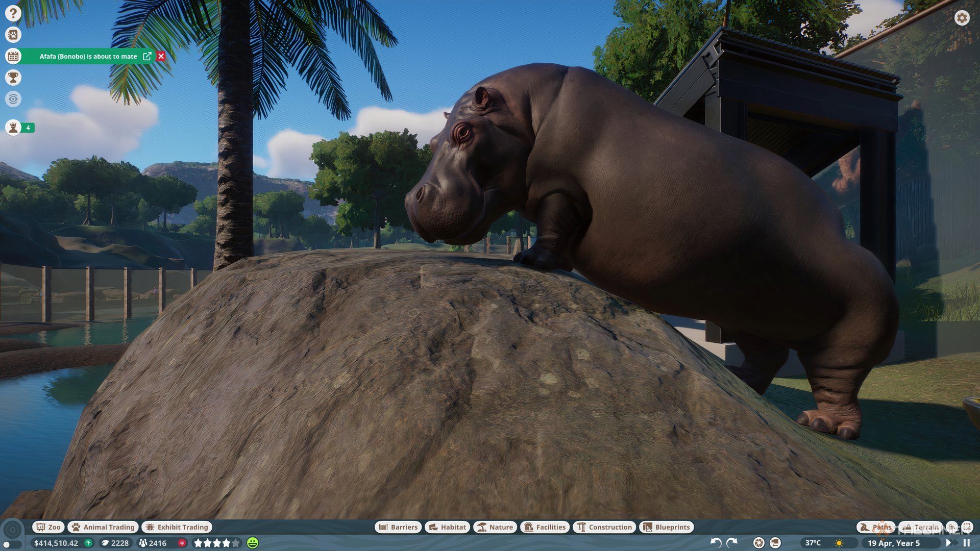Image resolution: width=980 pixels, height=551 pixels.
Task: Open the Blueprints build tab
Action: coord(667,527)
